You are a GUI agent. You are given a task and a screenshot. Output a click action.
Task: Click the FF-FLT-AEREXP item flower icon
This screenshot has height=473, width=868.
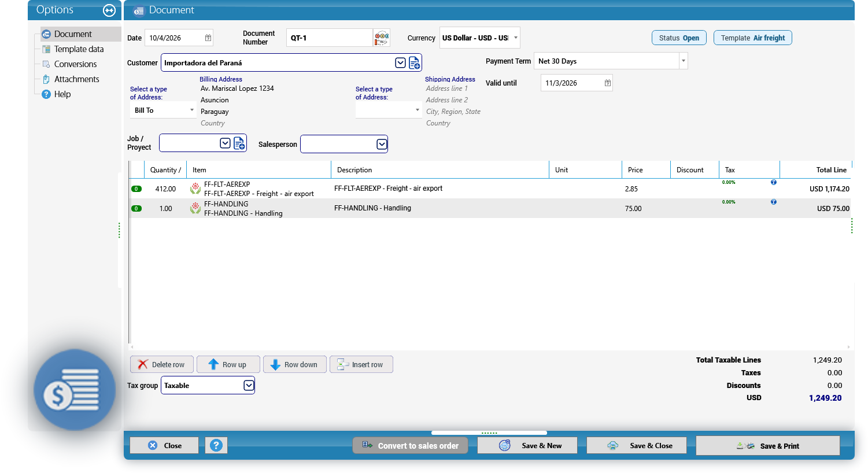point(195,189)
